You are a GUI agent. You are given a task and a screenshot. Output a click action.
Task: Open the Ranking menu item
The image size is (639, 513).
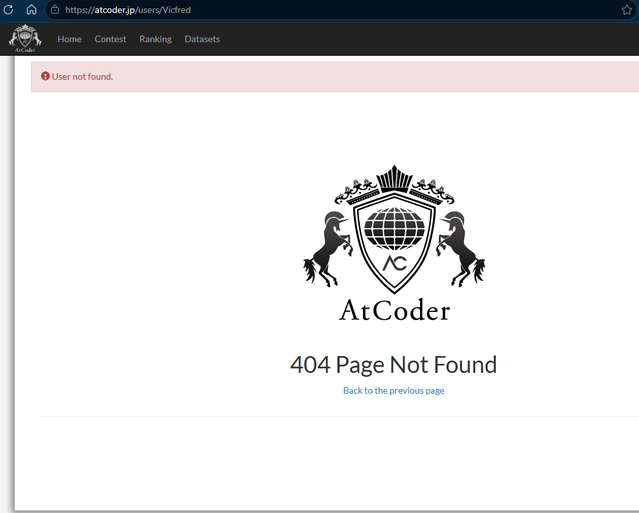(x=155, y=39)
